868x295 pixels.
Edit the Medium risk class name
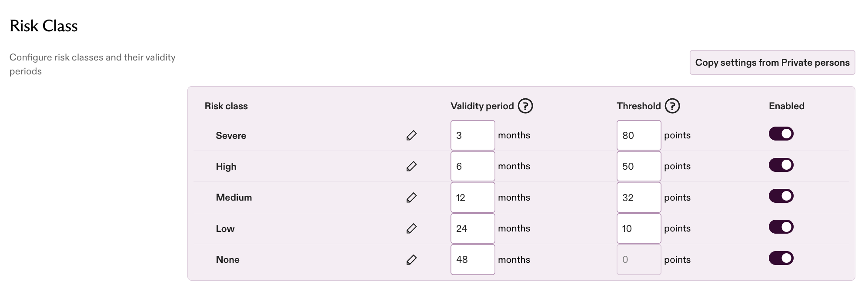[x=411, y=198]
